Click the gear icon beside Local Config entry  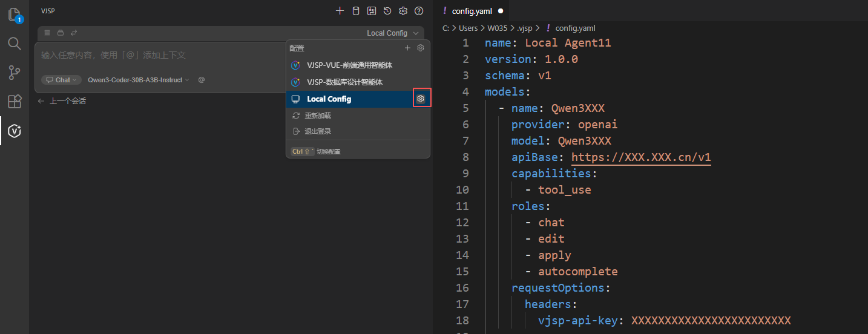point(421,99)
